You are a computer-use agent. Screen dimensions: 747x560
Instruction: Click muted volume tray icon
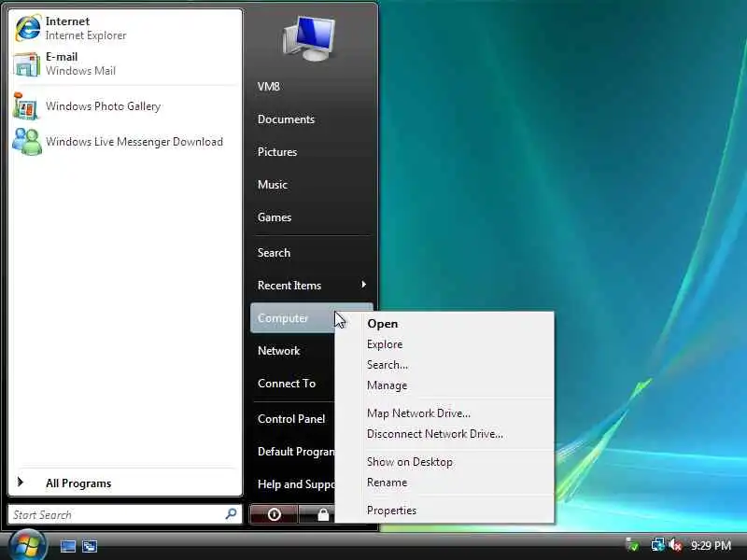tap(675, 545)
